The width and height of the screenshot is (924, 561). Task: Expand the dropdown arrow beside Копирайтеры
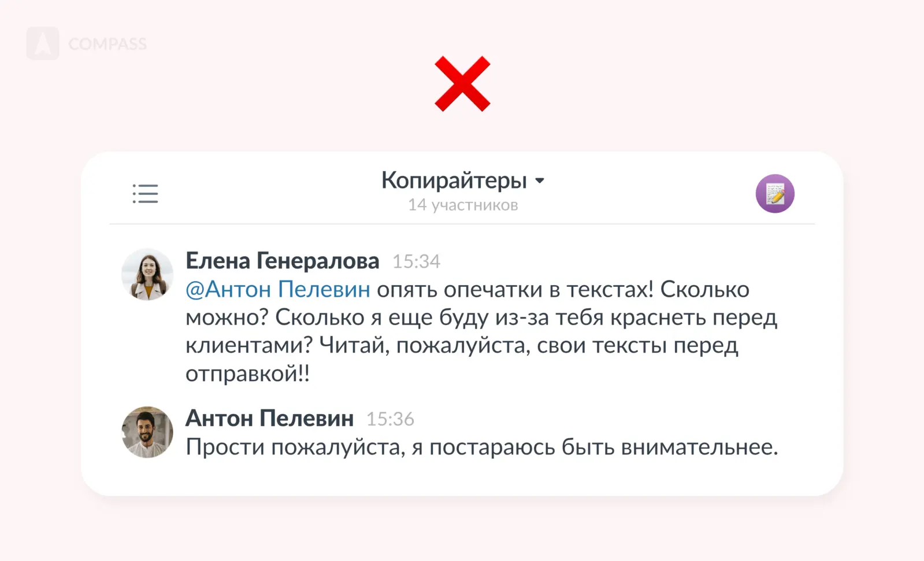(x=540, y=181)
